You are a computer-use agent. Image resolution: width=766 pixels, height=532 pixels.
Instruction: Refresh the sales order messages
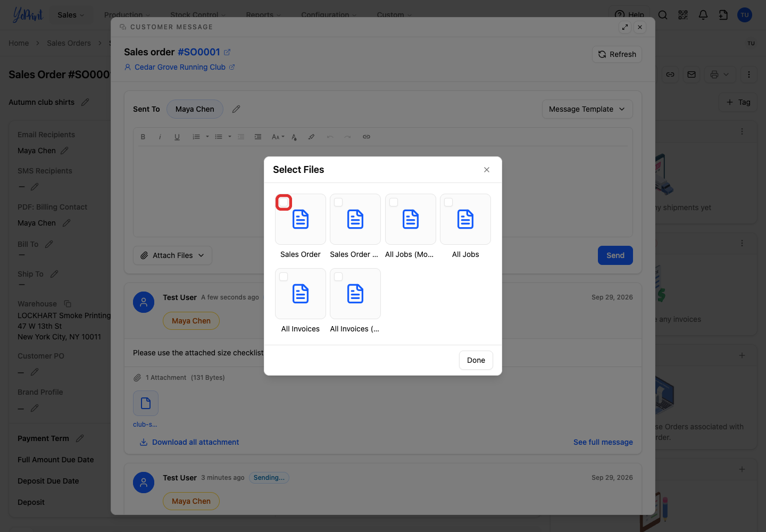tap(617, 54)
